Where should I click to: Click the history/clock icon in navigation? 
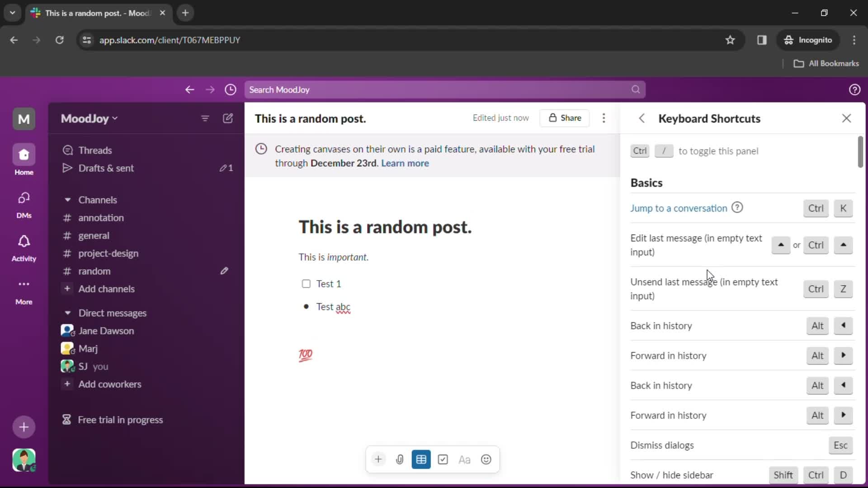pyautogui.click(x=230, y=89)
